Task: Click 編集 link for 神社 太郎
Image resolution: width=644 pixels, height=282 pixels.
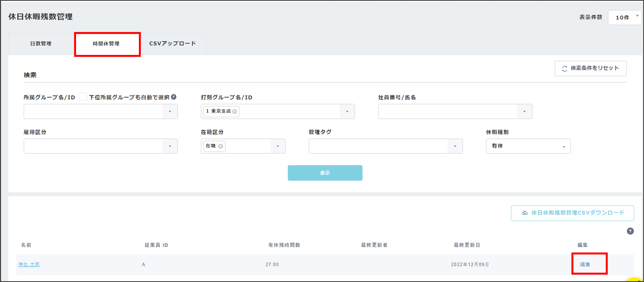Action: [585, 265]
